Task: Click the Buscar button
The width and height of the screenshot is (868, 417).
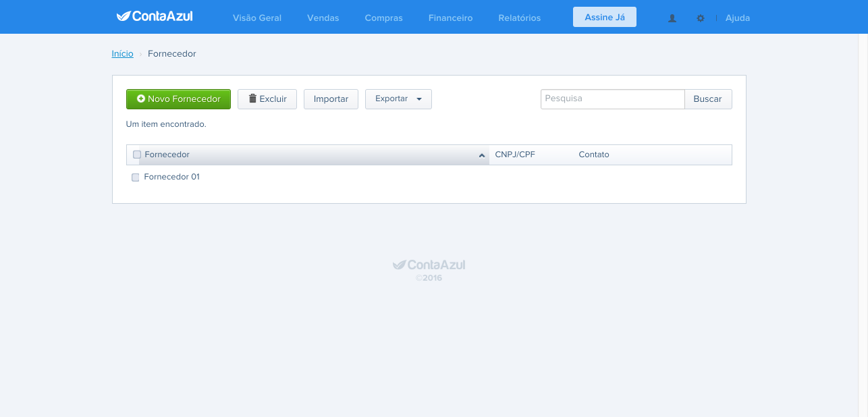Action: click(x=708, y=99)
